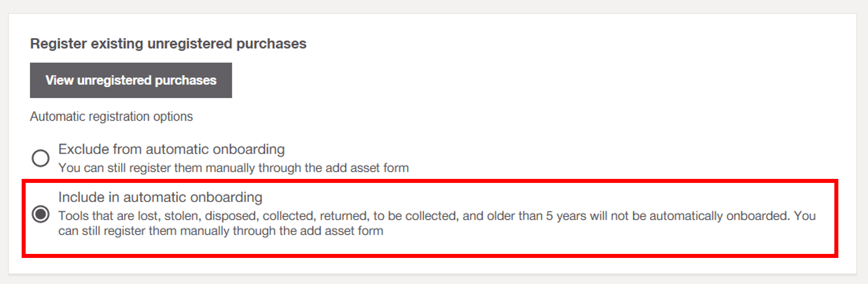The image size is (868, 284).
Task: Click the word "View" on the dark button
Action: point(59,80)
